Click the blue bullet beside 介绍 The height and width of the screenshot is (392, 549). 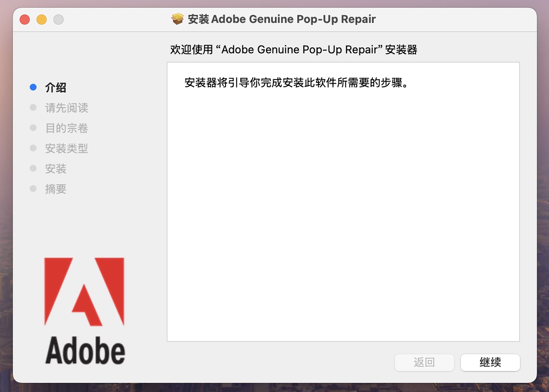click(x=33, y=87)
